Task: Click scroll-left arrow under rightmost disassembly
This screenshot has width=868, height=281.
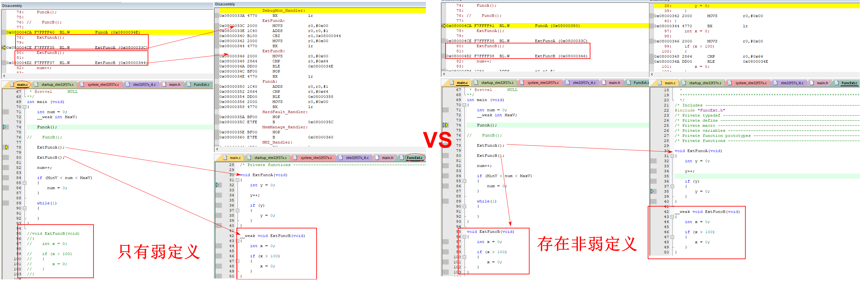Action: tap(652, 74)
